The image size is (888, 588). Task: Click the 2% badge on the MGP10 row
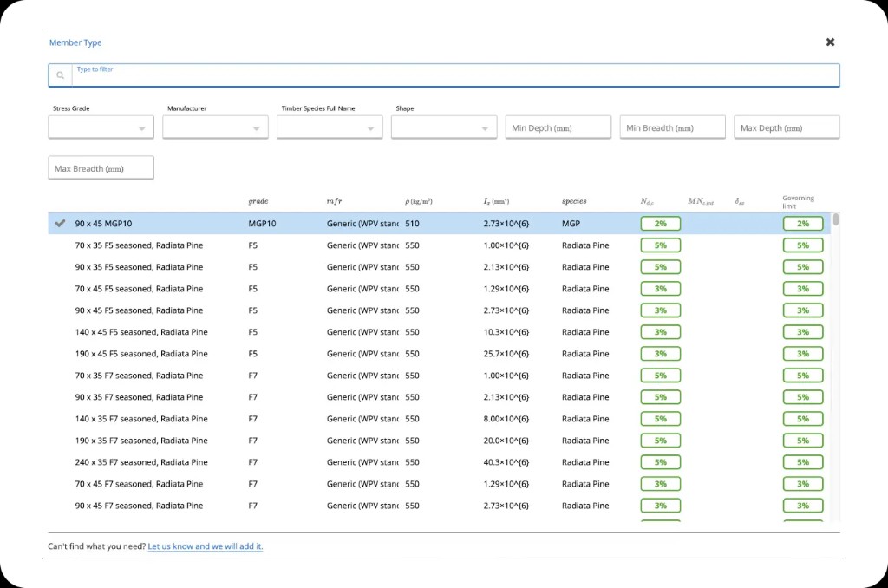(660, 223)
